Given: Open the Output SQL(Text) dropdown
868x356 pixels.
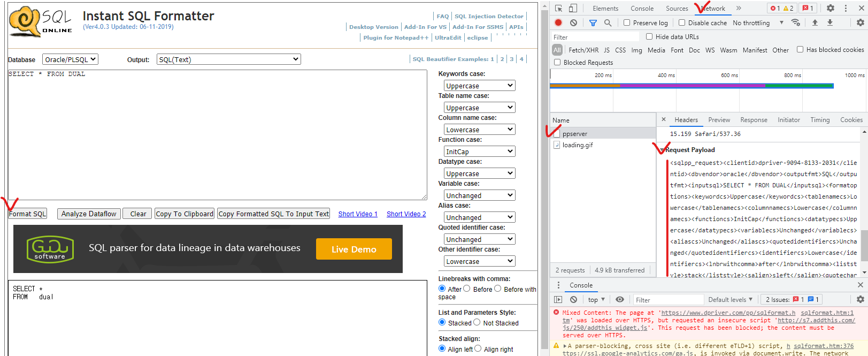Looking at the screenshot, I should 229,59.
